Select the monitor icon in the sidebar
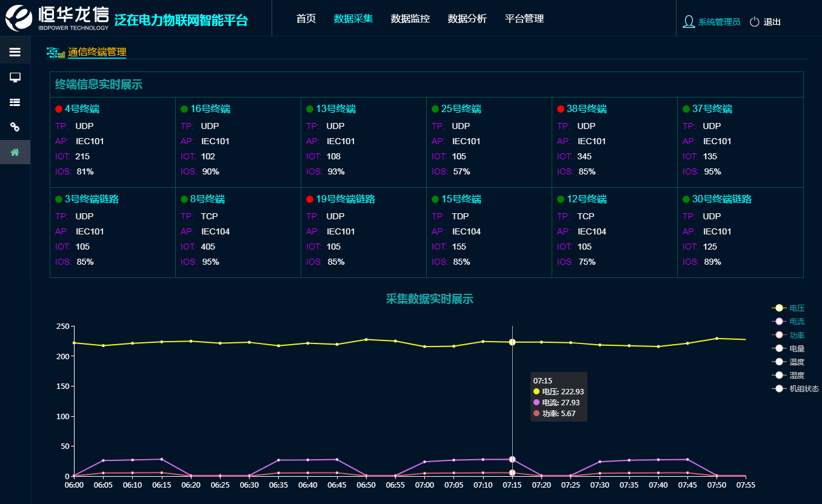This screenshot has width=822, height=504. click(15, 77)
